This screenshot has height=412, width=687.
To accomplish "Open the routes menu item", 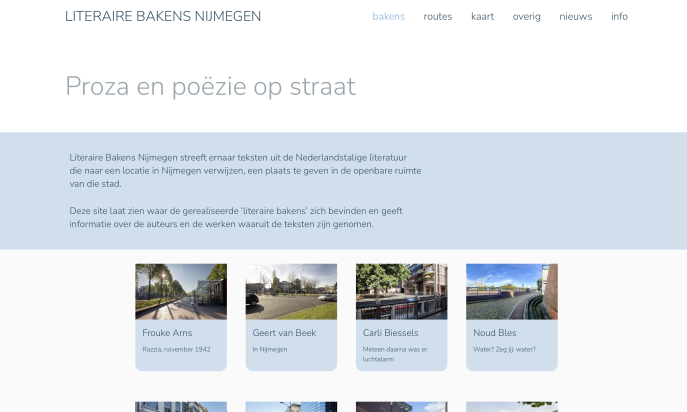I will pos(438,17).
